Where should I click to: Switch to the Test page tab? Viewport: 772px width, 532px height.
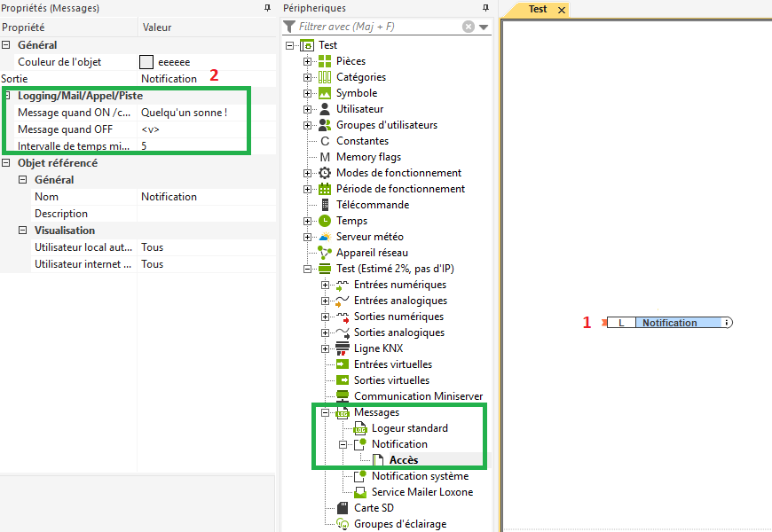pos(537,9)
